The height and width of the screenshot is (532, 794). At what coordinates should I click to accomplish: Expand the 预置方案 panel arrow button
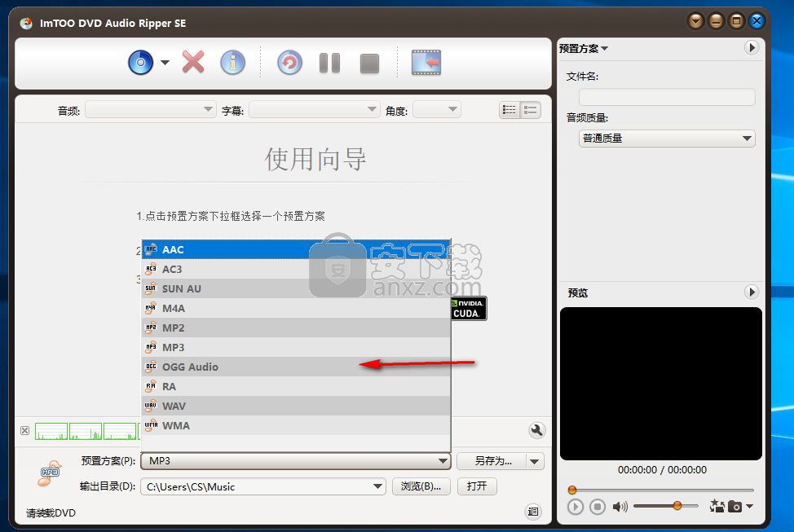click(752, 47)
